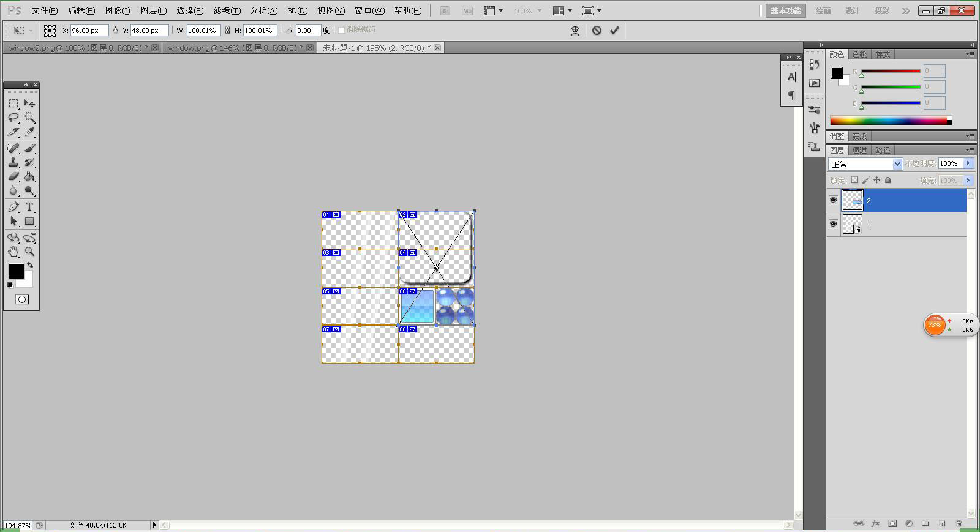
Task: Select the 绘画 workspace button
Action: click(x=823, y=10)
